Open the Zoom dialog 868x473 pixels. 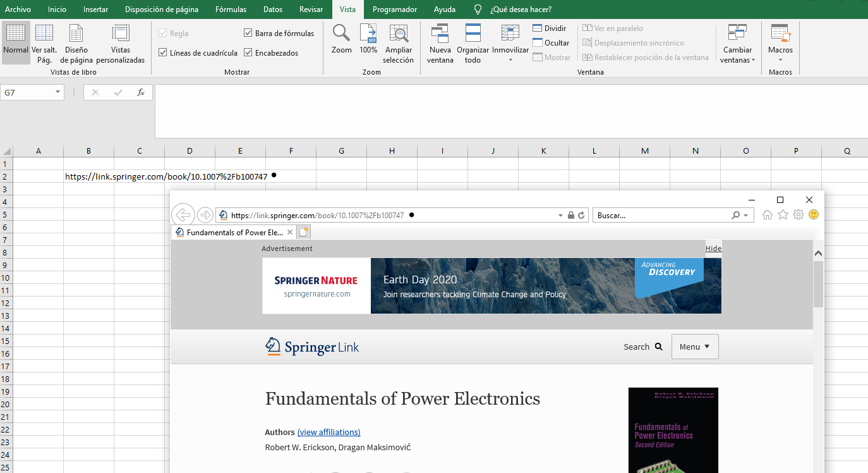pos(342,39)
